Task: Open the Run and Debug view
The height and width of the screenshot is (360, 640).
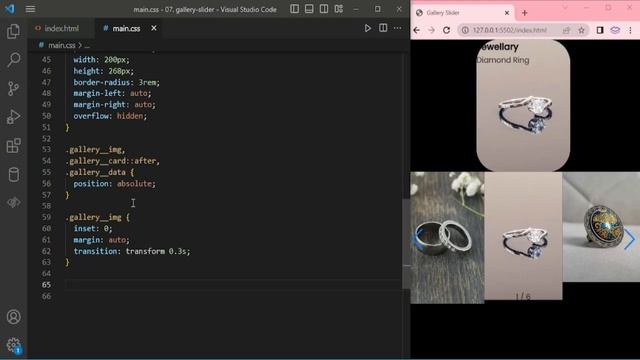Action: click(13, 117)
